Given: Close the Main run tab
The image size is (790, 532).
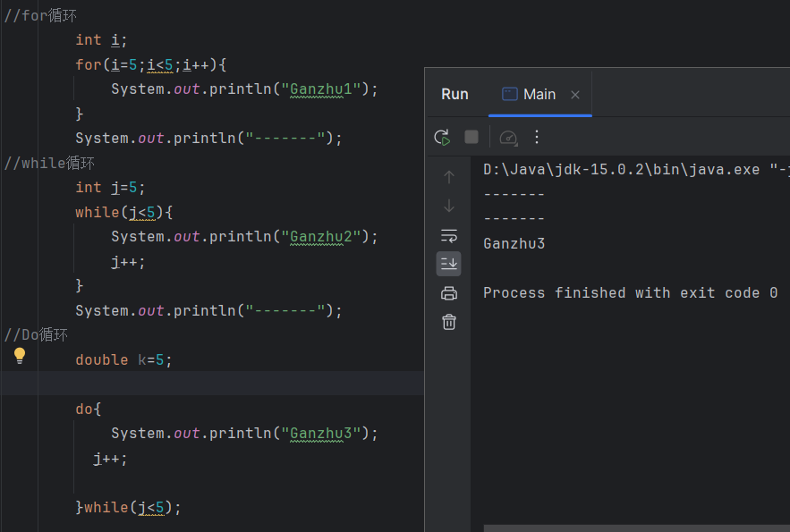Looking at the screenshot, I should (575, 93).
